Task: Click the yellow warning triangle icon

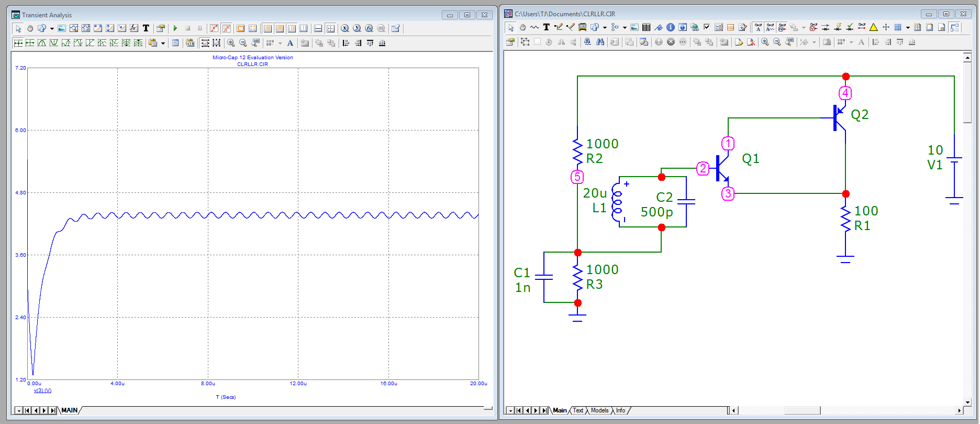Action: click(x=874, y=27)
